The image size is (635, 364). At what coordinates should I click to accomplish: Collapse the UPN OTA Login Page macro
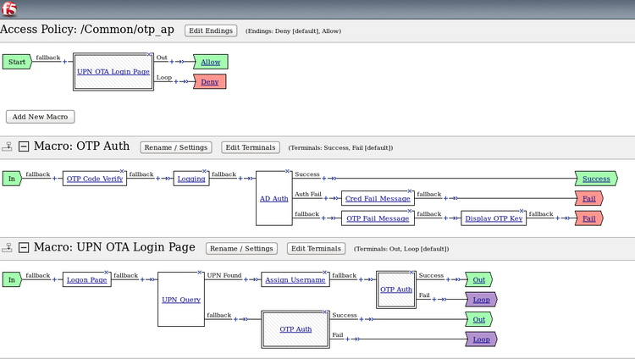pyautogui.click(x=24, y=248)
